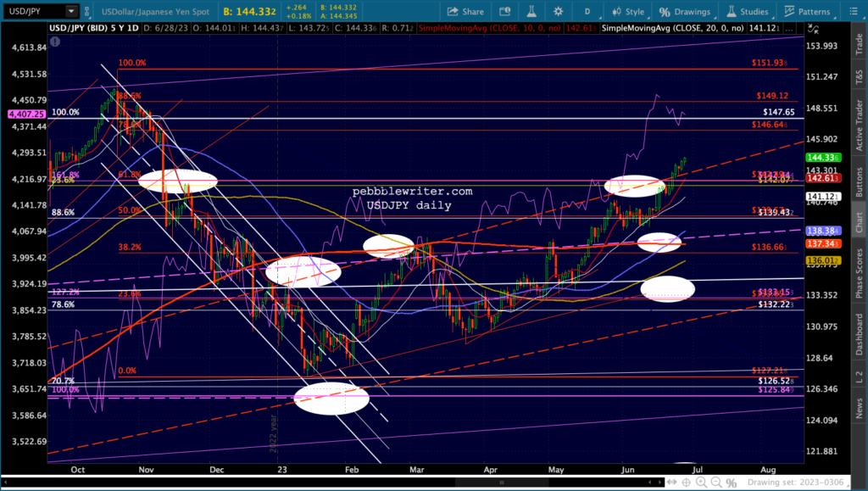Image resolution: width=868 pixels, height=491 pixels.
Task: Open the Style dropdown menu
Action: (628, 12)
